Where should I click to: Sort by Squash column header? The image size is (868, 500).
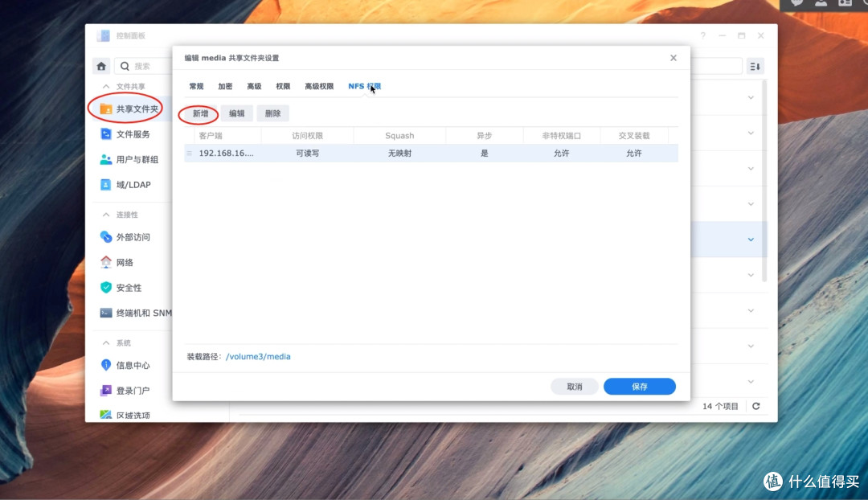coord(399,136)
